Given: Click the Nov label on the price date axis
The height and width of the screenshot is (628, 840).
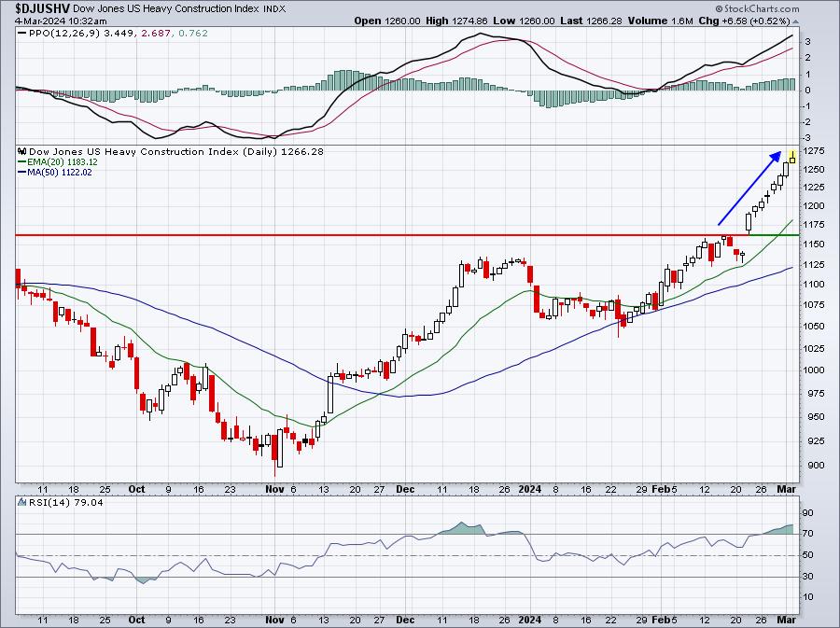Looking at the screenshot, I should pyautogui.click(x=274, y=489).
